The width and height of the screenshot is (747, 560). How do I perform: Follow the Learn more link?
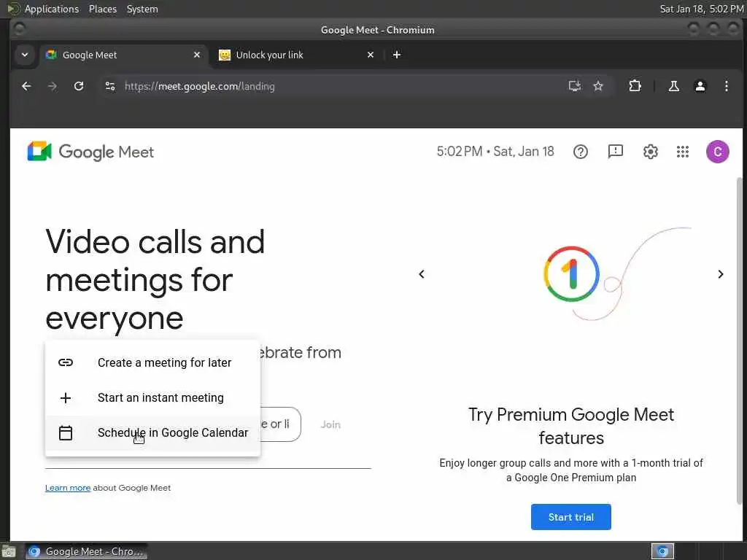(68, 488)
